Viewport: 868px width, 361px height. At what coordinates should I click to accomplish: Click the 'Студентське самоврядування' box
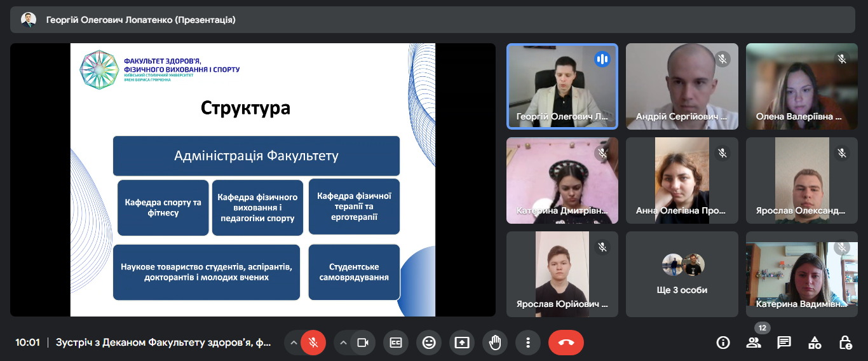tap(354, 272)
